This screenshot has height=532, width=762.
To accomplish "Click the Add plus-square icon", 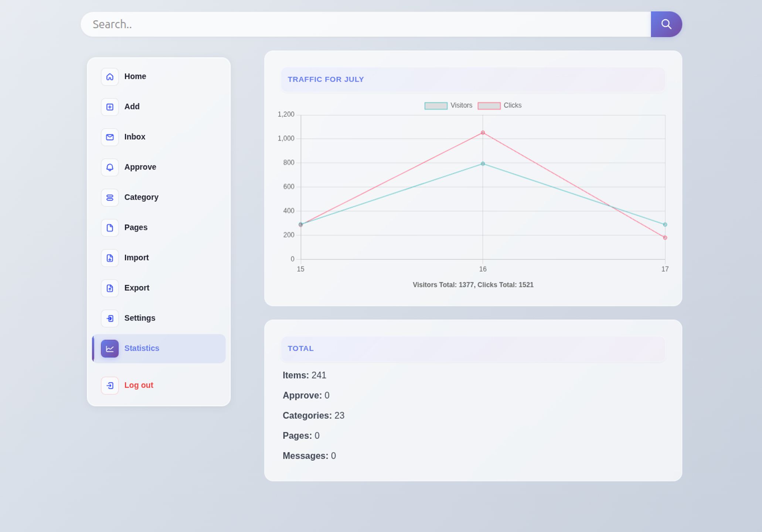I will (110, 107).
